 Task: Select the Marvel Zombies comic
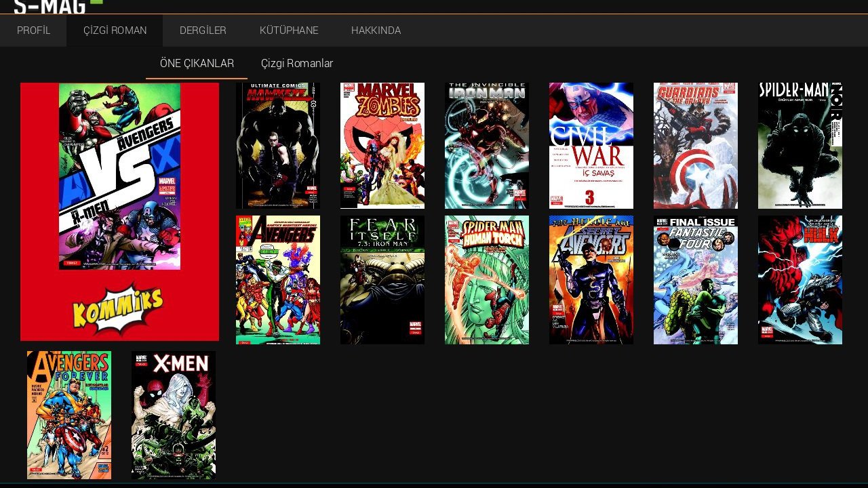click(382, 144)
